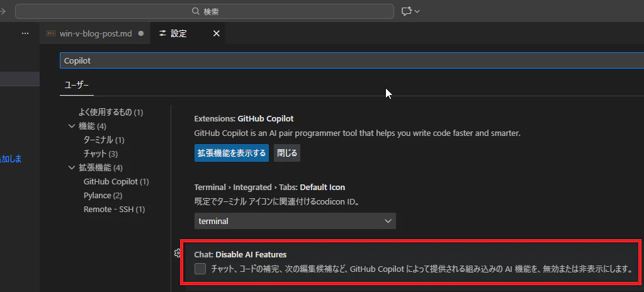Select Pylance (2) in settings tree
Image resolution: width=644 pixels, height=292 pixels.
coord(103,196)
